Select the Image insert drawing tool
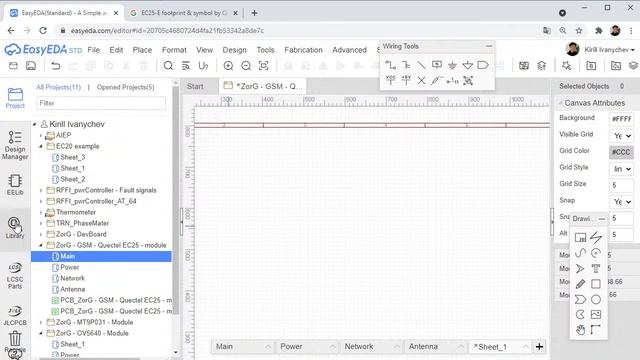640x360 pixels. click(x=596, y=315)
